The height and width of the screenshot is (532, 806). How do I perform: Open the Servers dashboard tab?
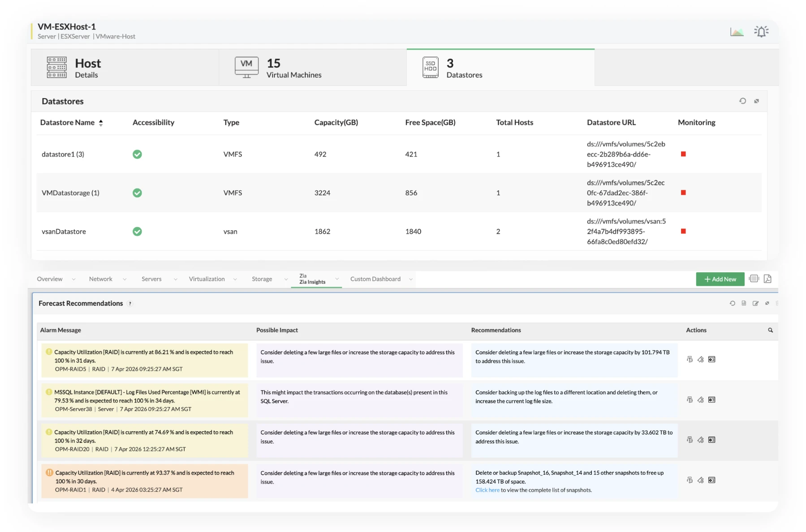(x=151, y=279)
